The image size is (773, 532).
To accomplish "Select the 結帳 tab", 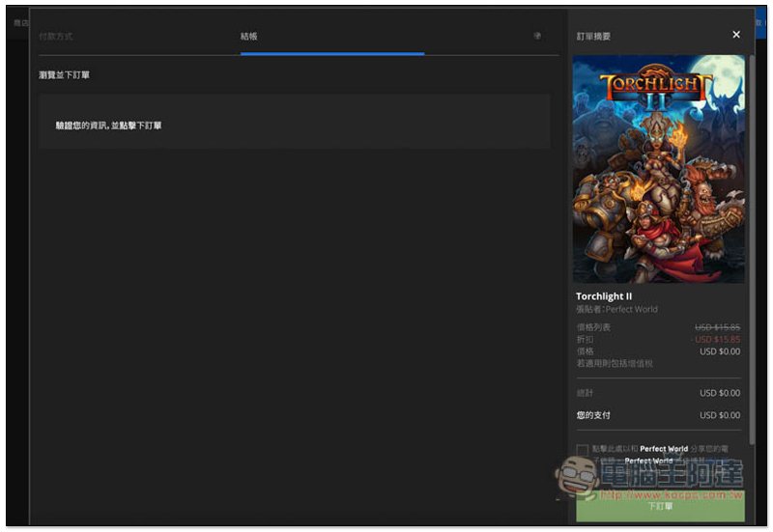I will coord(249,37).
